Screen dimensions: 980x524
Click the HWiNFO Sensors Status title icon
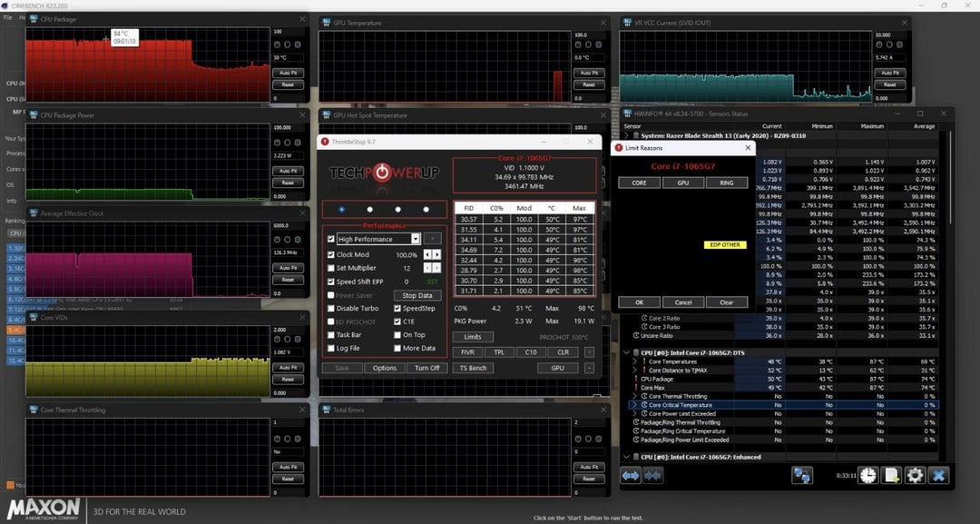[x=628, y=114]
